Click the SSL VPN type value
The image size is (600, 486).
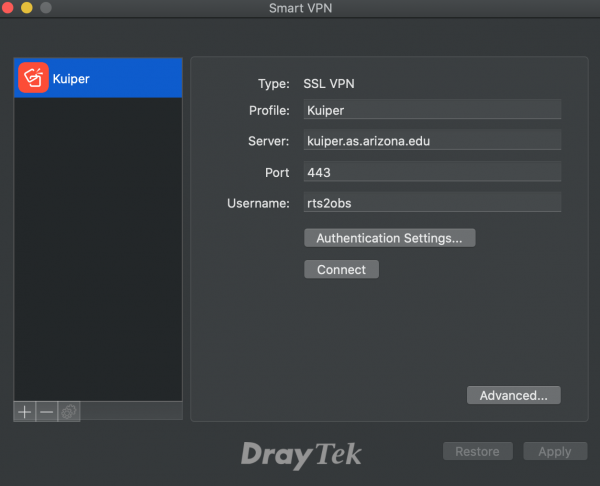point(329,83)
